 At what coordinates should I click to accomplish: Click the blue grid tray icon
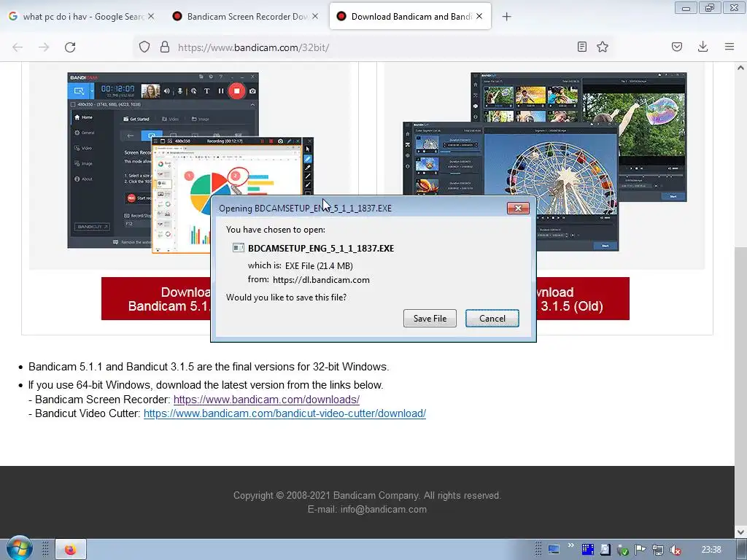point(588,550)
